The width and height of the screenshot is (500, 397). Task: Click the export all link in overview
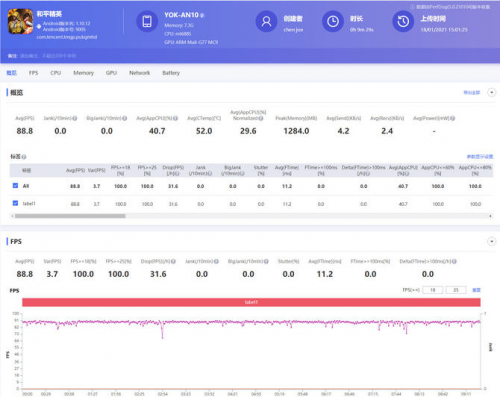(x=472, y=92)
